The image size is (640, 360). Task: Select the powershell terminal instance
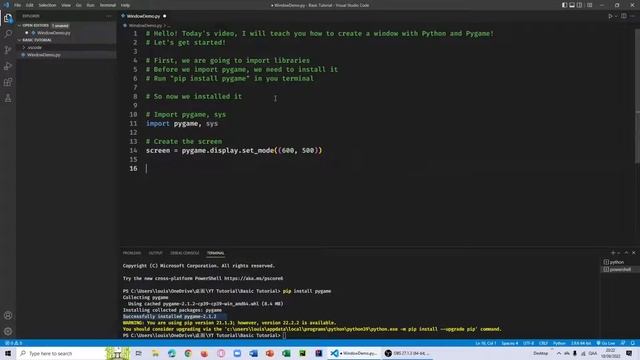tap(620, 269)
